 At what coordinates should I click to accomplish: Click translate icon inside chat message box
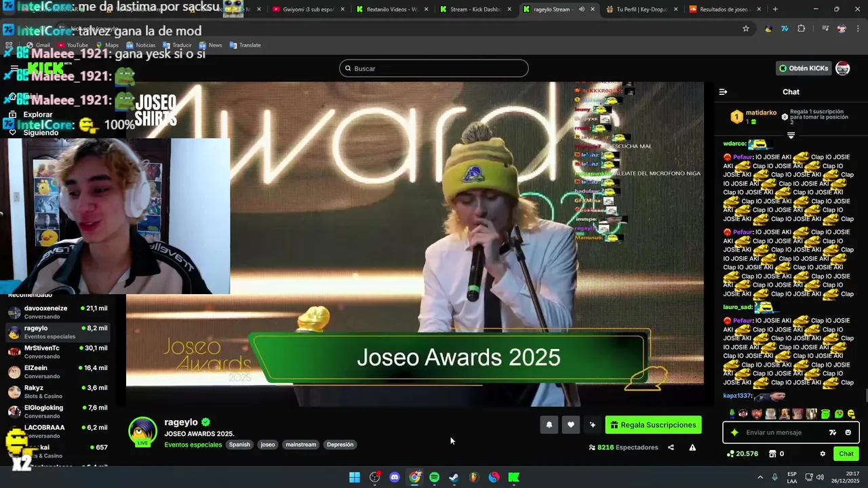click(x=833, y=432)
